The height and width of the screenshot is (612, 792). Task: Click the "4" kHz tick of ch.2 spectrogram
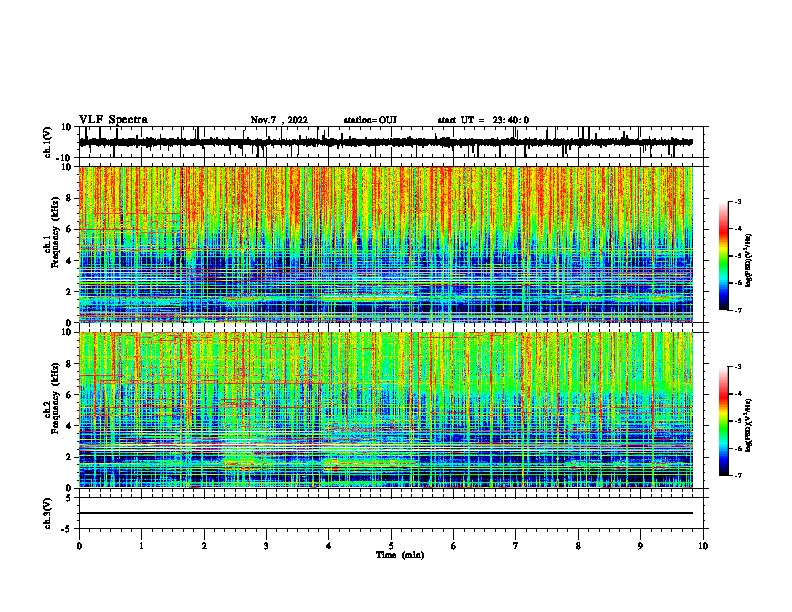click(69, 426)
